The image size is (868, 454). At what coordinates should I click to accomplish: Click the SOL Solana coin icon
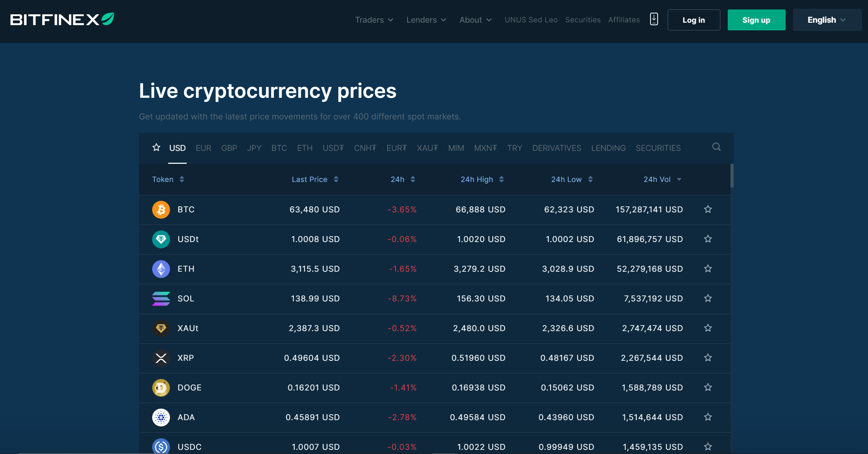[x=161, y=299]
